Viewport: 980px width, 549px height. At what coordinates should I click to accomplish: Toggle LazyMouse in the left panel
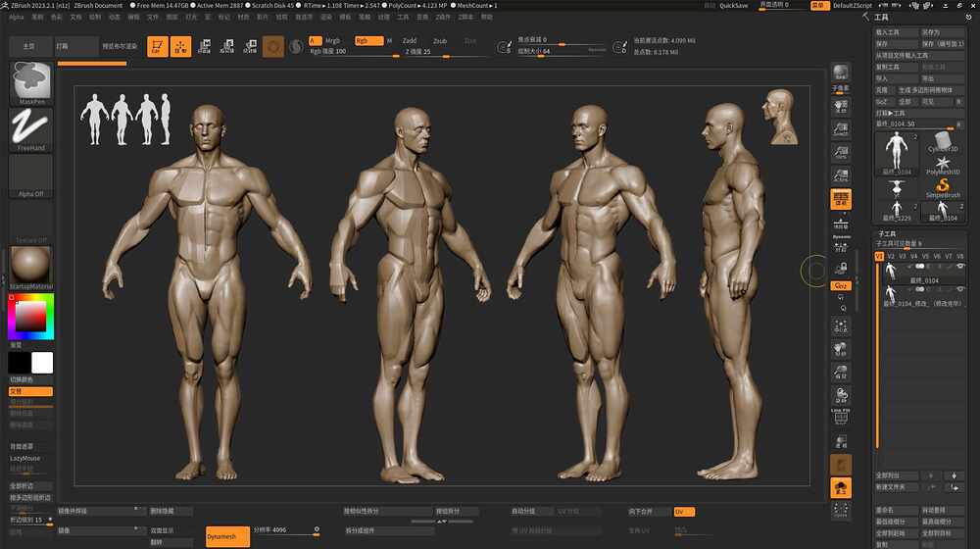tap(25, 459)
